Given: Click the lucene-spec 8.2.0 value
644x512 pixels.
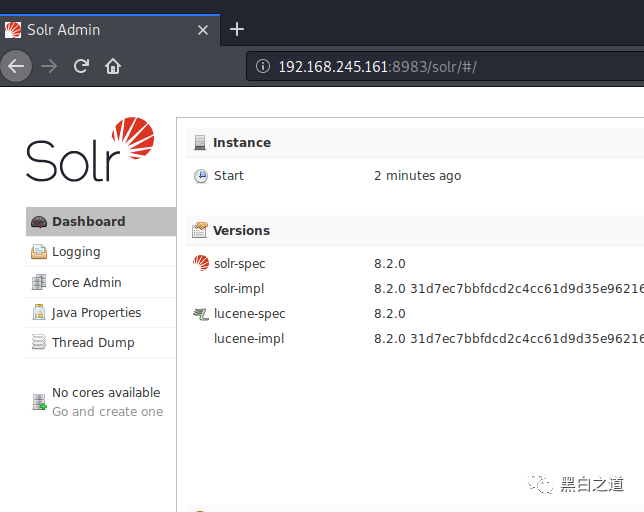Looking at the screenshot, I should coord(389,314).
